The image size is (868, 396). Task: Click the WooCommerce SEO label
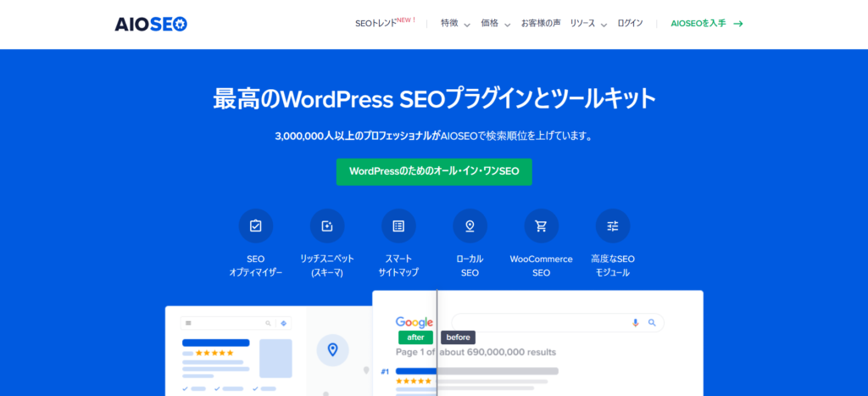542,266
